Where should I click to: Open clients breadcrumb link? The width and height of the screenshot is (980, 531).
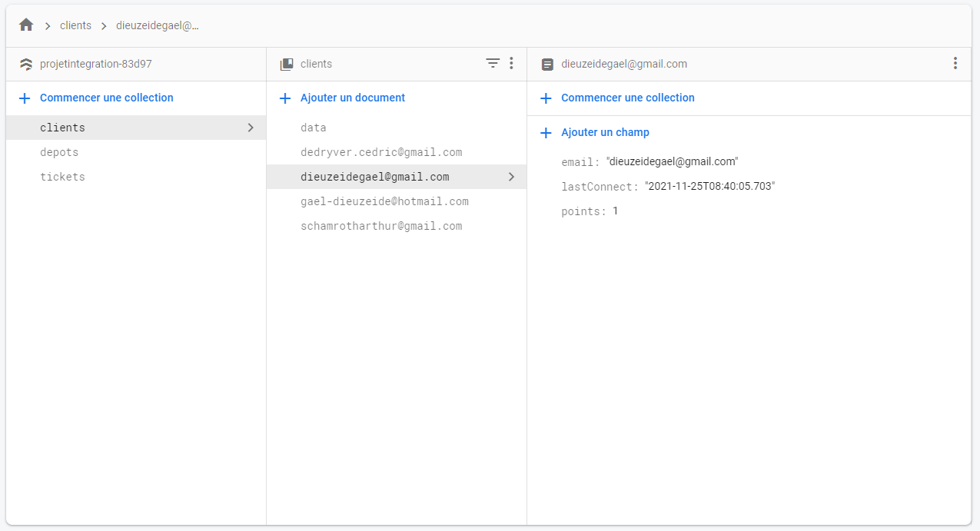point(75,25)
